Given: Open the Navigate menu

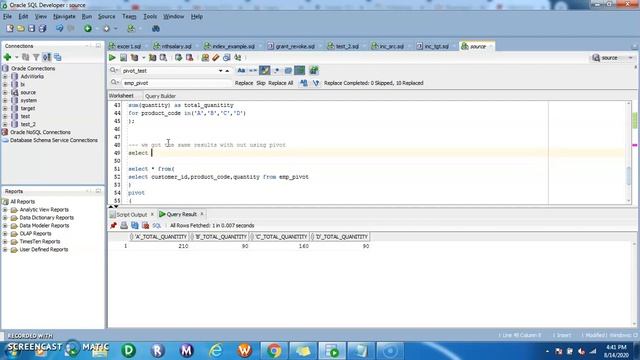Looking at the screenshot, I should click(64, 16).
